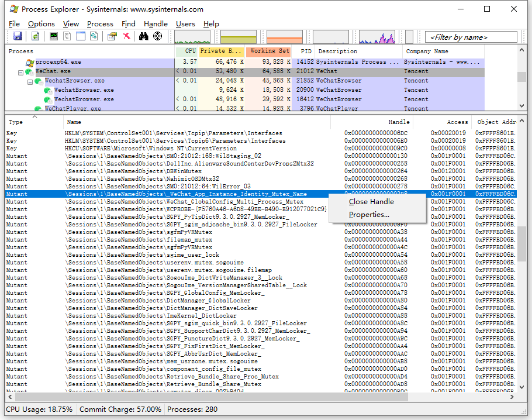Click lower pane scrollbar up arrow

coord(521,121)
